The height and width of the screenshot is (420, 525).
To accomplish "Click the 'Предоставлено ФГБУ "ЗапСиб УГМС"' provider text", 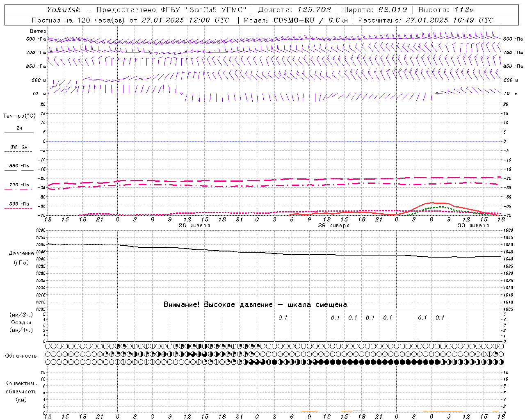I will click(x=171, y=10).
